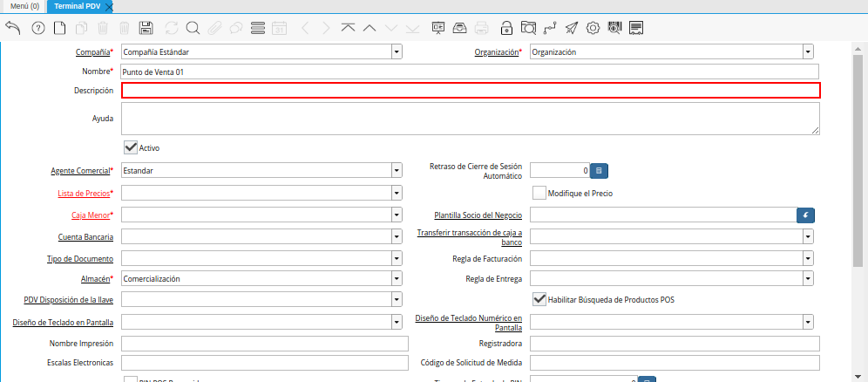Select the Terminal PDV tab
This screenshot has height=382, width=868.
tap(76, 6)
